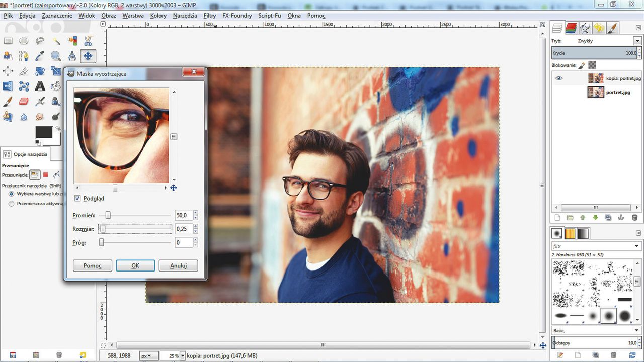Set Przesunięcie move mode to selection
The height and width of the screenshot is (362, 644).
pos(45,175)
